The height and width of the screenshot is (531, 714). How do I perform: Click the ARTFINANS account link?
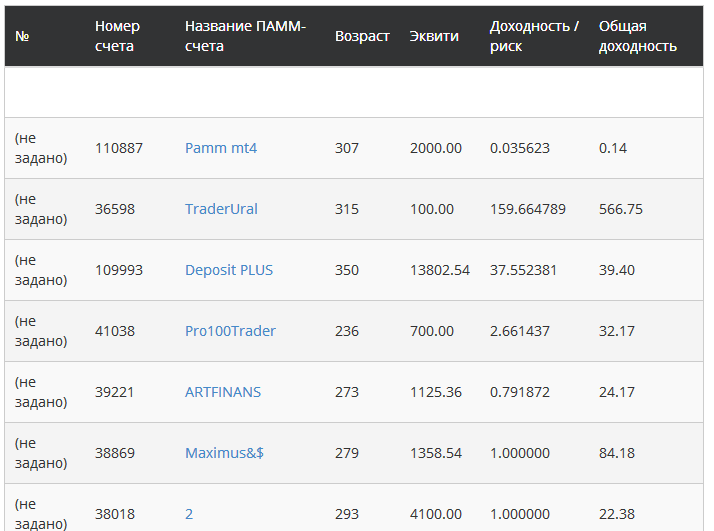tap(222, 392)
